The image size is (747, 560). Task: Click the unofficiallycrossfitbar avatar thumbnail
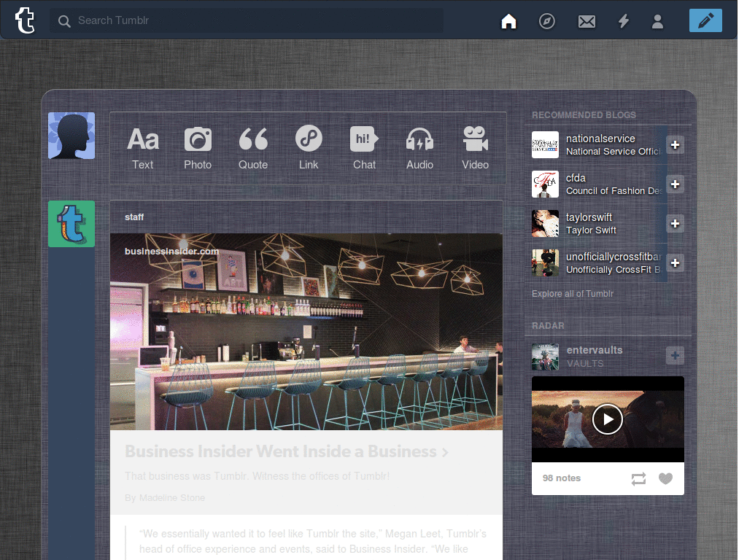[545, 262]
